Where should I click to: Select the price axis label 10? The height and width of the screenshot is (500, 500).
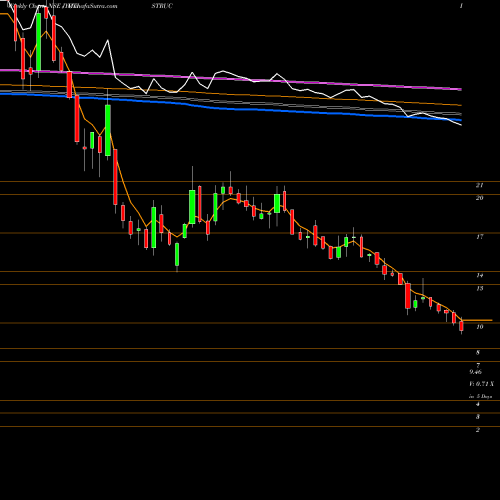click(x=480, y=327)
